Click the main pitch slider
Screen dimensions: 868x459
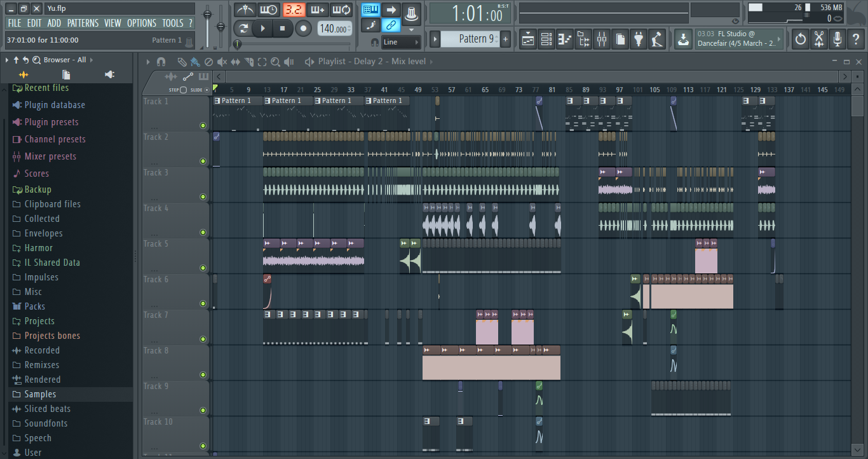221,25
